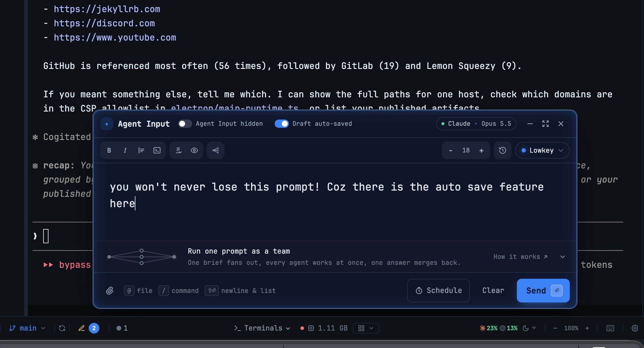
Task: Zoom in with the status bar plus
Action: (587, 328)
